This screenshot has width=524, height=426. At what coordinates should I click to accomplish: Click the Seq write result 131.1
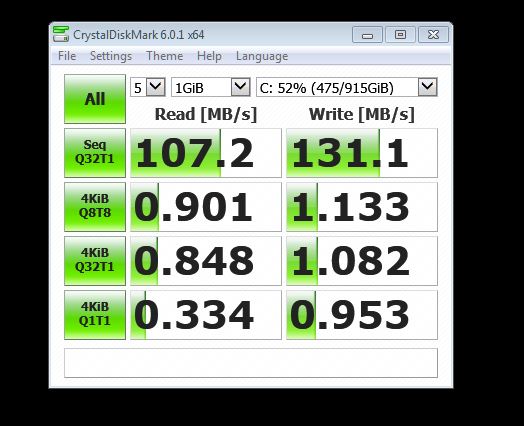362,153
